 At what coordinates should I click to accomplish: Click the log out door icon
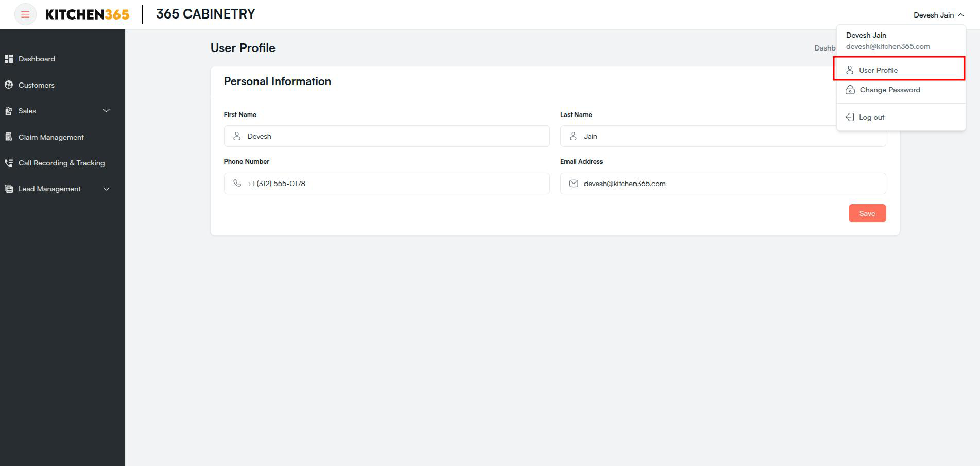pyautogui.click(x=850, y=117)
